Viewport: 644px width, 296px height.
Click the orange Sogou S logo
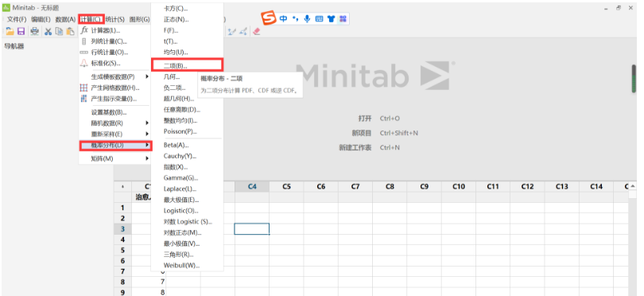[269, 18]
